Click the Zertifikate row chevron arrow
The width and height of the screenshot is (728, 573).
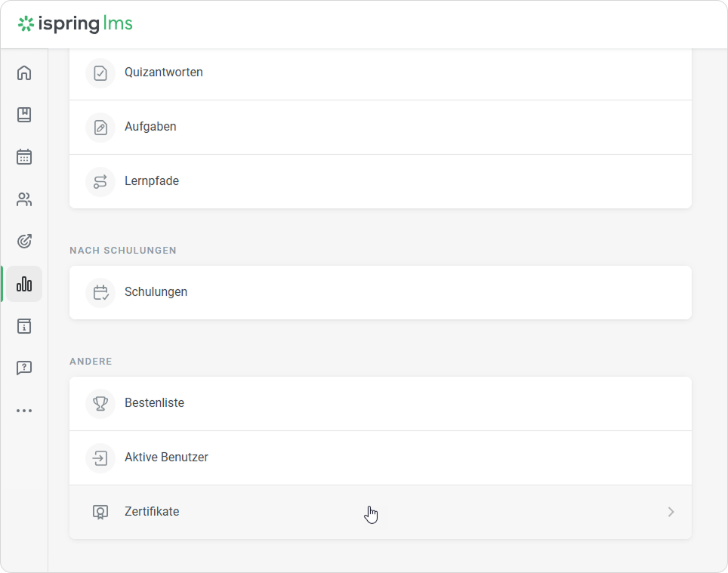point(671,512)
